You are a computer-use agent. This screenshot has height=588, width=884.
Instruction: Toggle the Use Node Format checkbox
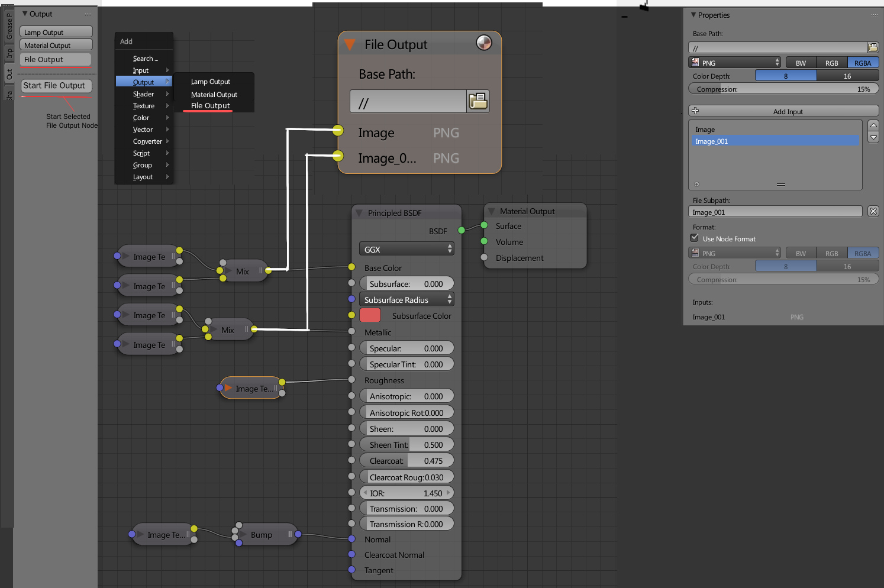pos(695,238)
